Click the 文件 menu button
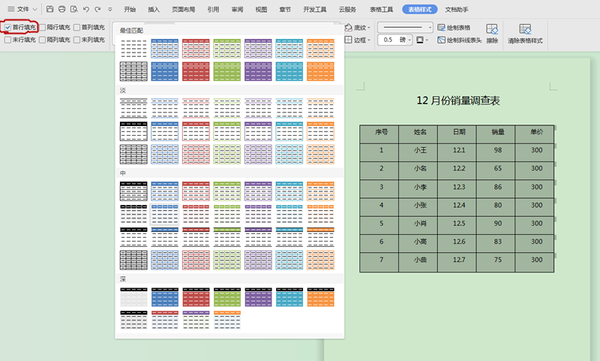 pos(22,9)
